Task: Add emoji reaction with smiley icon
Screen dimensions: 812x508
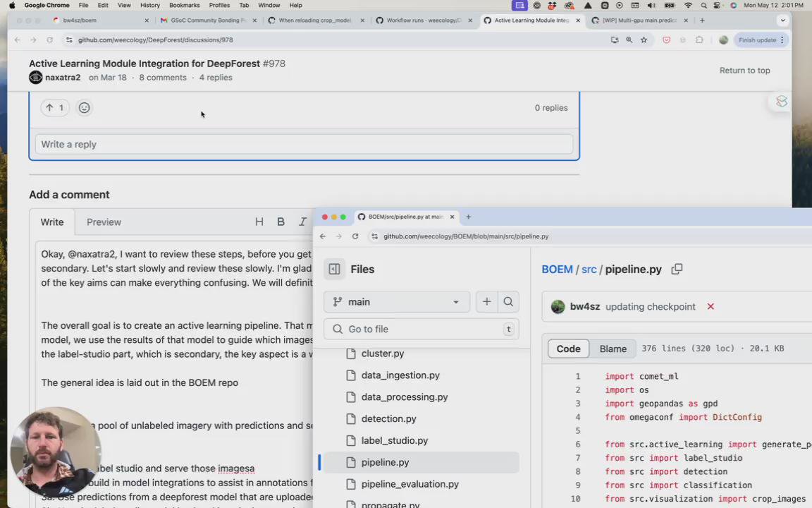Action: click(85, 108)
